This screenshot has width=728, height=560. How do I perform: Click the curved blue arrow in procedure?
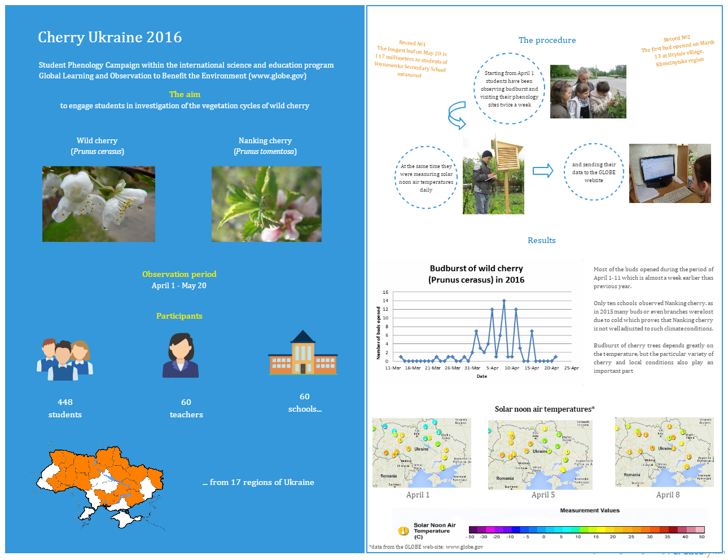click(457, 116)
